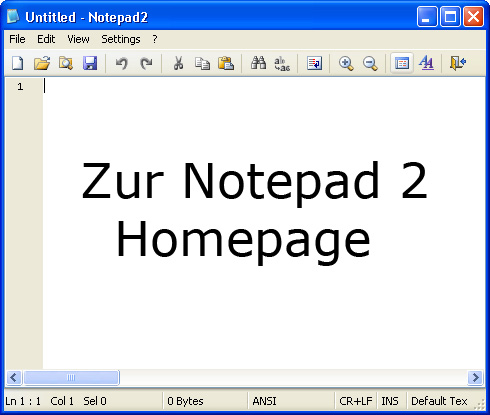Copy selection using the Copy icon
This screenshot has height=415, width=490.
(x=202, y=63)
